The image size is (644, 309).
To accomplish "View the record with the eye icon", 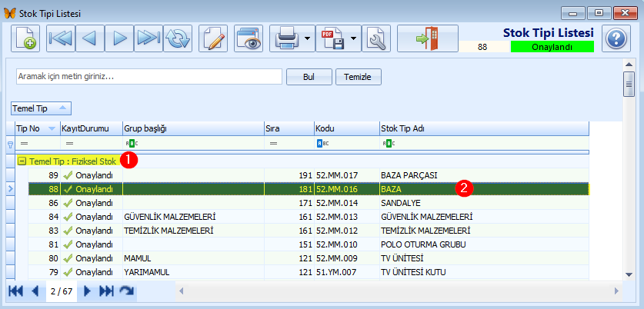I will pos(249,38).
